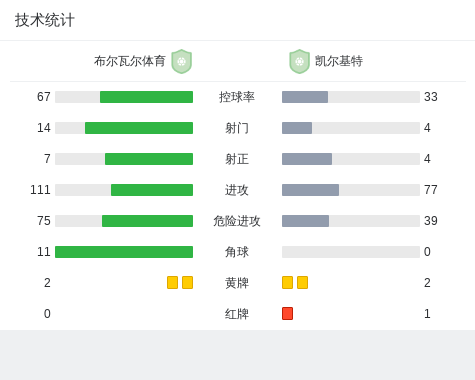Image resolution: width=475 pixels, height=380 pixels.
Task: Open the 布尔瓦尔体育 team name link
Action: pyautogui.click(x=130, y=61)
